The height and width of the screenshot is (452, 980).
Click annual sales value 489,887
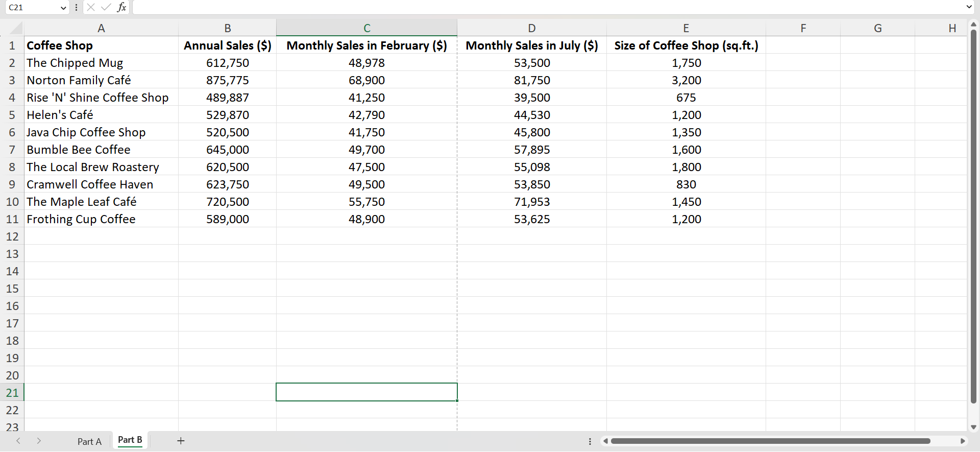point(228,98)
